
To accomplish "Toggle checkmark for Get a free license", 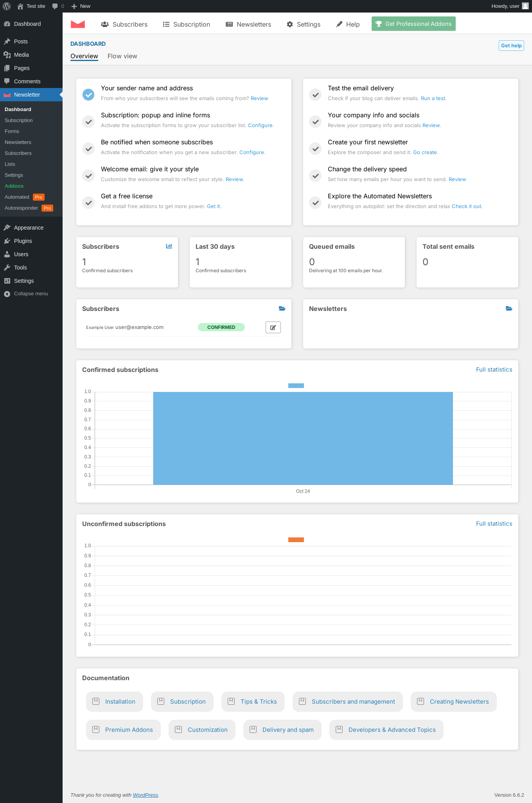I will click(88, 202).
